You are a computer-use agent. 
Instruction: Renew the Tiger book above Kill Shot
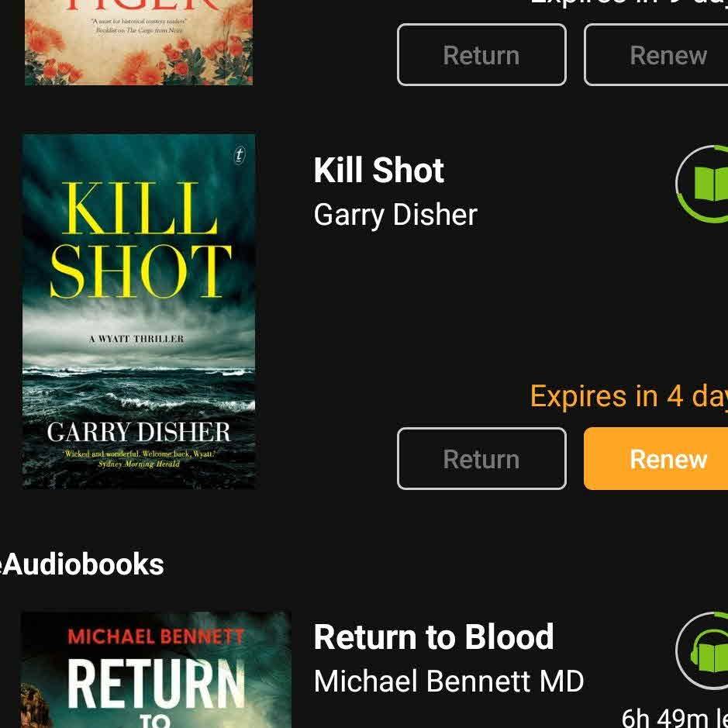(656, 55)
